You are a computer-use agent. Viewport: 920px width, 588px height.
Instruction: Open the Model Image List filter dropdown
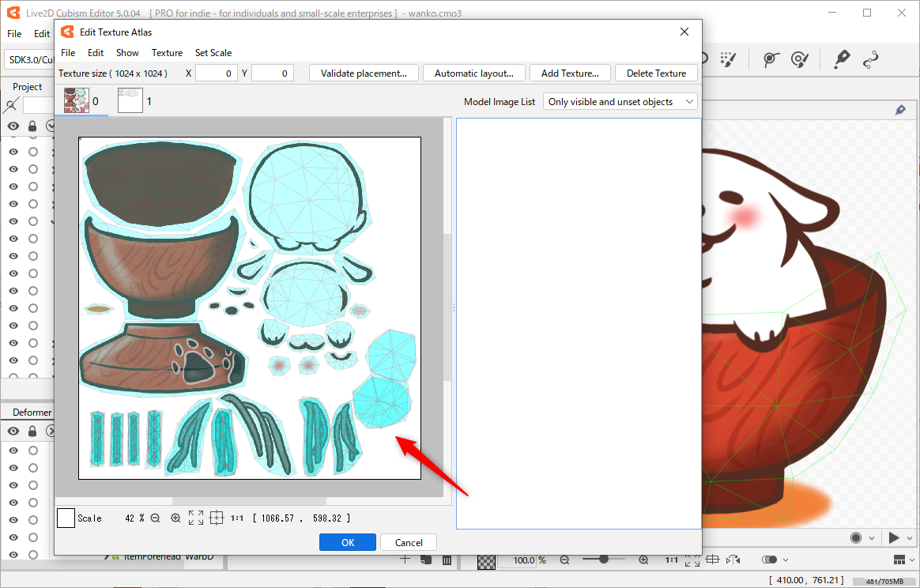click(620, 102)
